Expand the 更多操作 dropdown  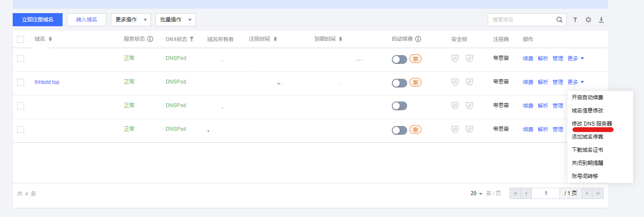click(x=130, y=20)
